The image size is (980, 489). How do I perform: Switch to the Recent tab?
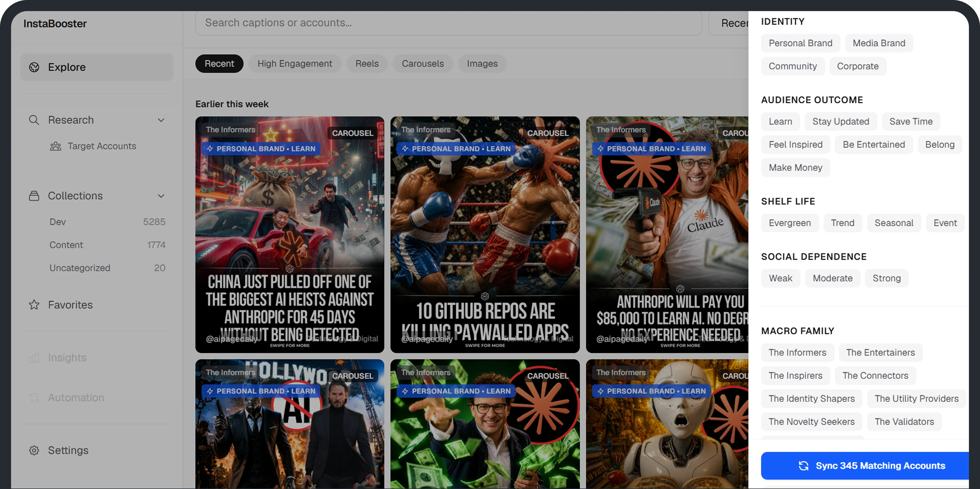219,63
